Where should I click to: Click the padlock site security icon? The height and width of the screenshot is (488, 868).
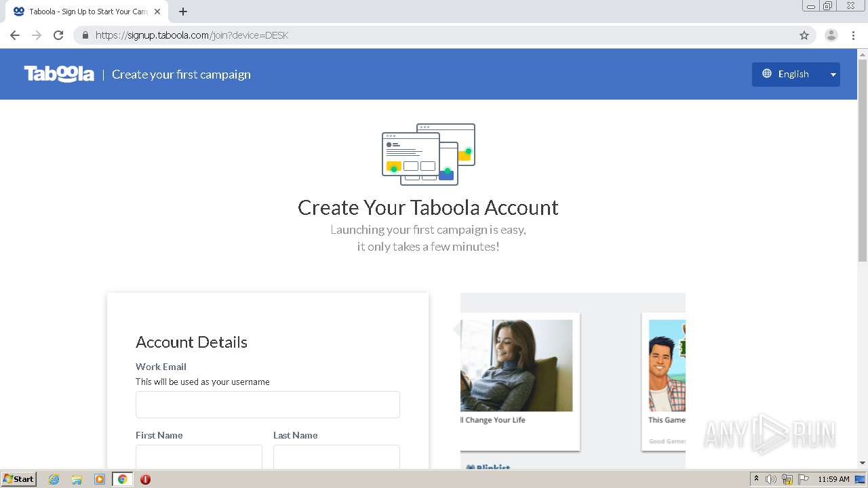click(85, 35)
